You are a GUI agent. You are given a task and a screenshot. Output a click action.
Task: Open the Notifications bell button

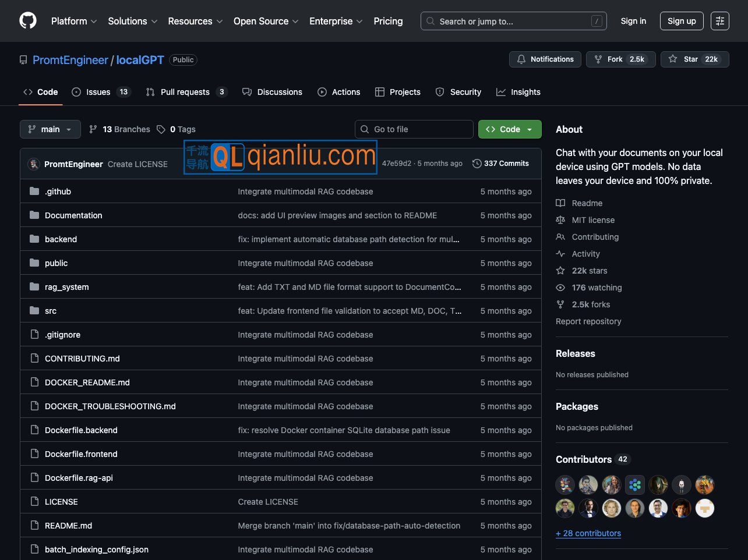(x=545, y=59)
